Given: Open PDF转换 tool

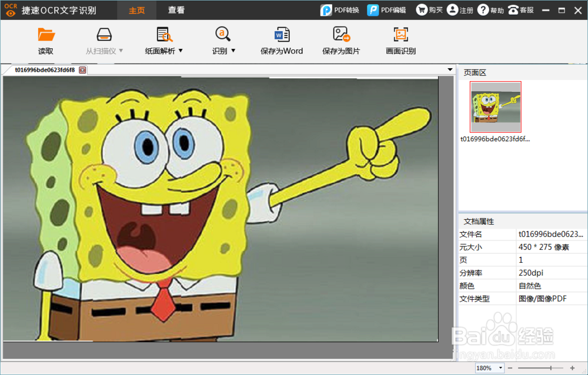Looking at the screenshot, I should [340, 10].
